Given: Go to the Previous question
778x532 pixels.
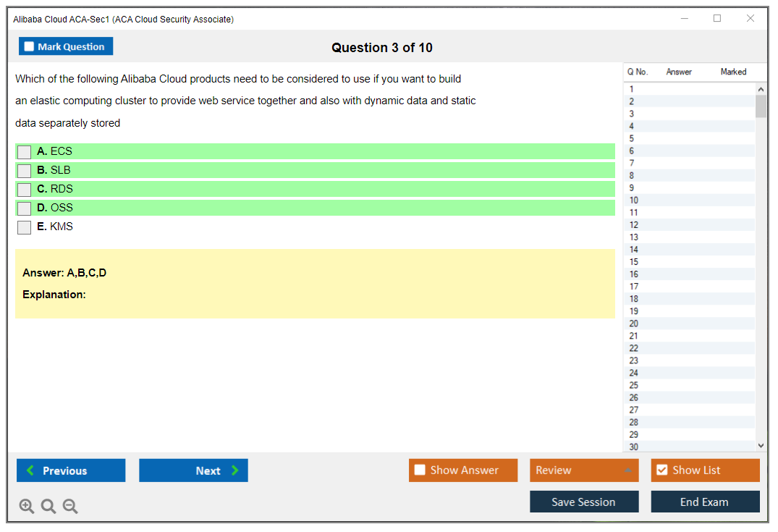Looking at the screenshot, I should [x=71, y=470].
